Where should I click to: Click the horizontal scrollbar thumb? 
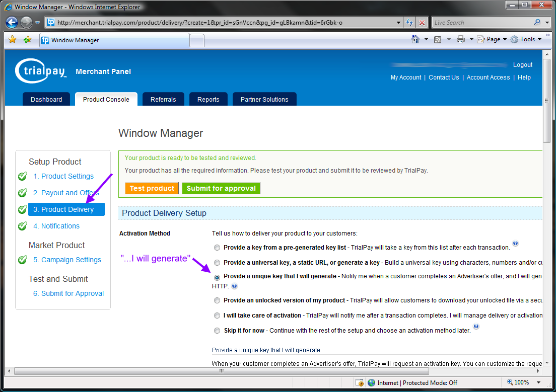tap(221, 371)
